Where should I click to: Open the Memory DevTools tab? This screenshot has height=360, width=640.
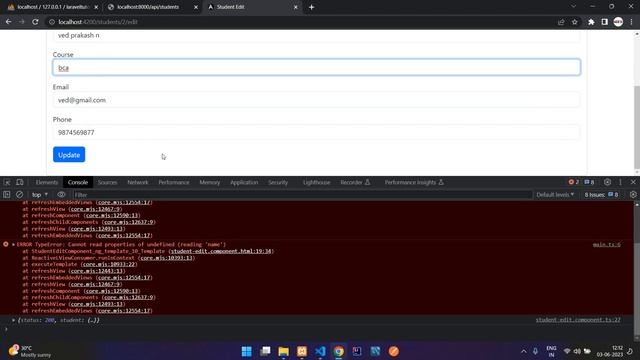(x=210, y=182)
